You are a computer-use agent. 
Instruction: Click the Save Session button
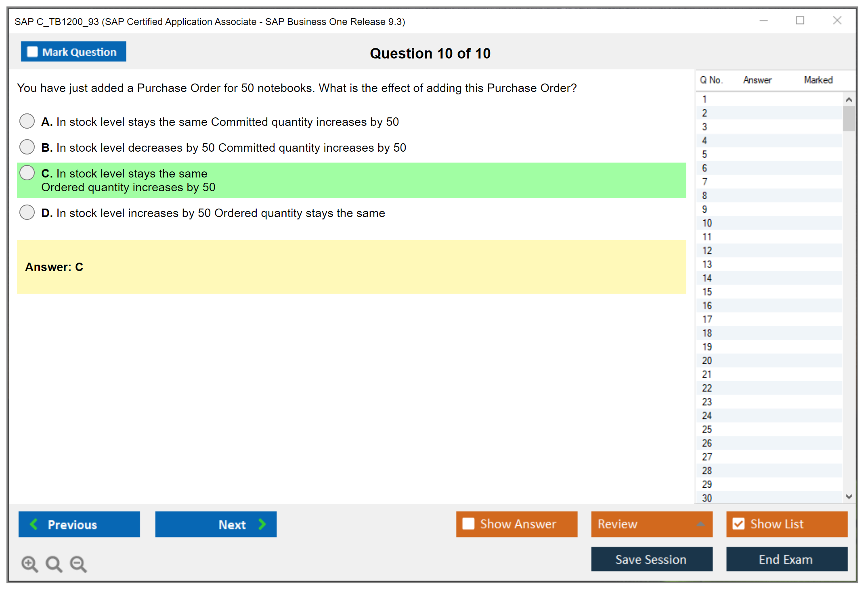click(651, 559)
